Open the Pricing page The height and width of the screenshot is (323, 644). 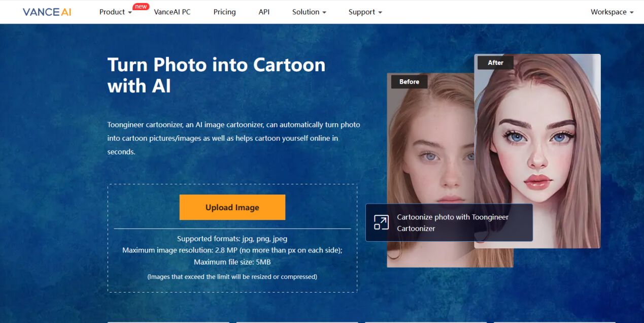224,12
